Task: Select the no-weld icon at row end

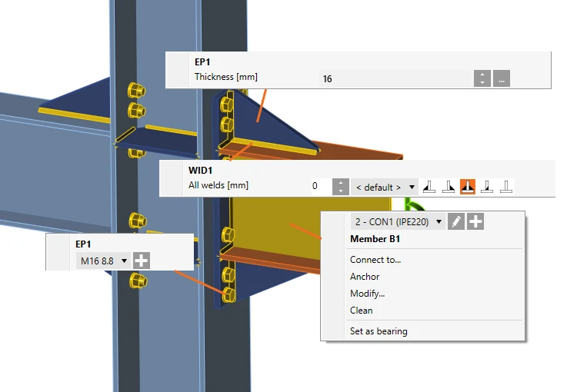Action: 506,187
